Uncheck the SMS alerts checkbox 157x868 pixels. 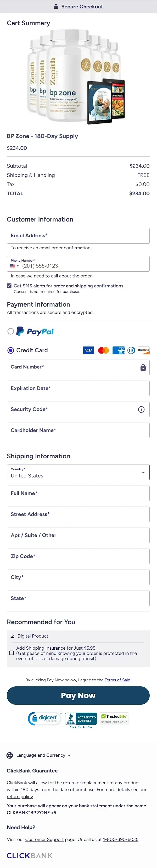point(9,286)
